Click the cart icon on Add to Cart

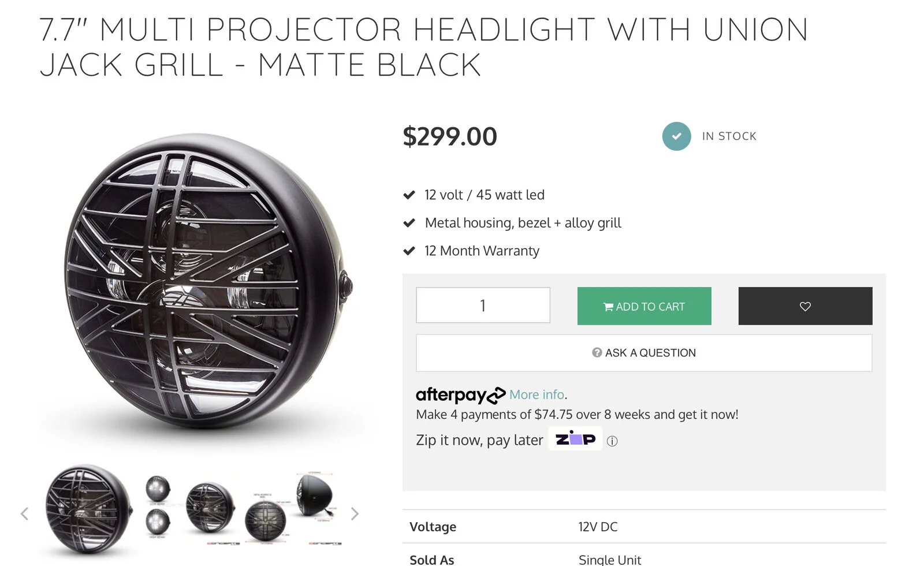coord(608,307)
